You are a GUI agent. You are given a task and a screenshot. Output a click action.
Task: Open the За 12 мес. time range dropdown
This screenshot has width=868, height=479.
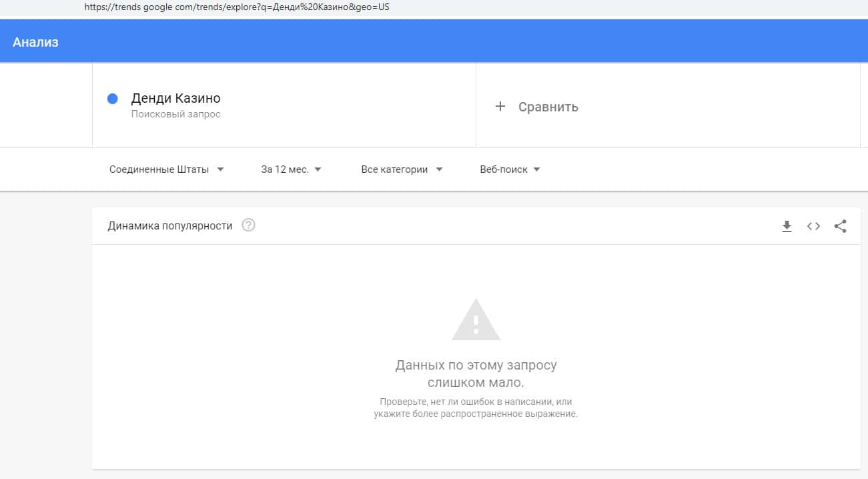(292, 169)
